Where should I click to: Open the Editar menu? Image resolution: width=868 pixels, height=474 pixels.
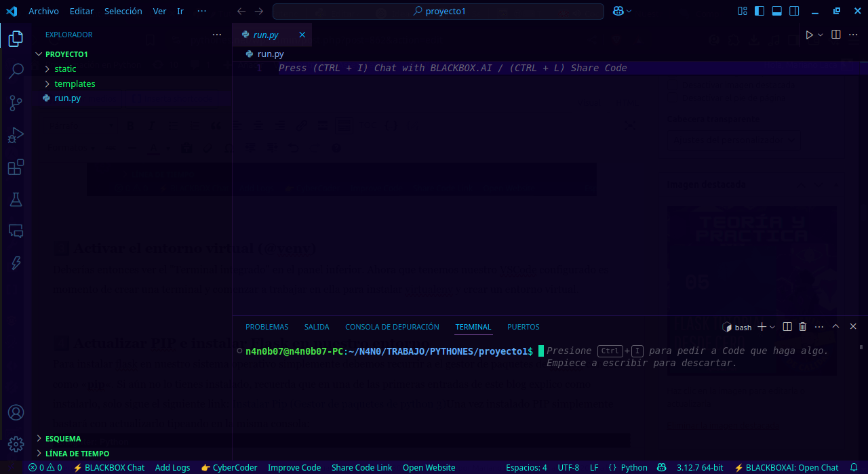tap(81, 12)
